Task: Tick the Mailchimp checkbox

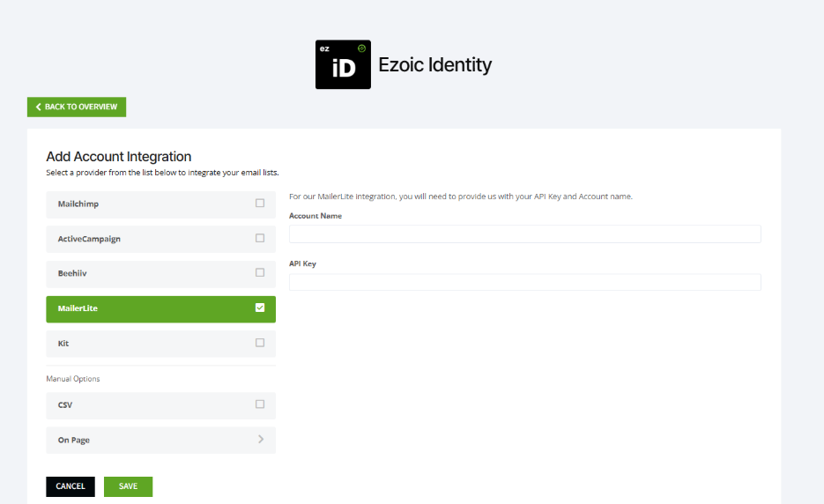Action: [x=260, y=203]
